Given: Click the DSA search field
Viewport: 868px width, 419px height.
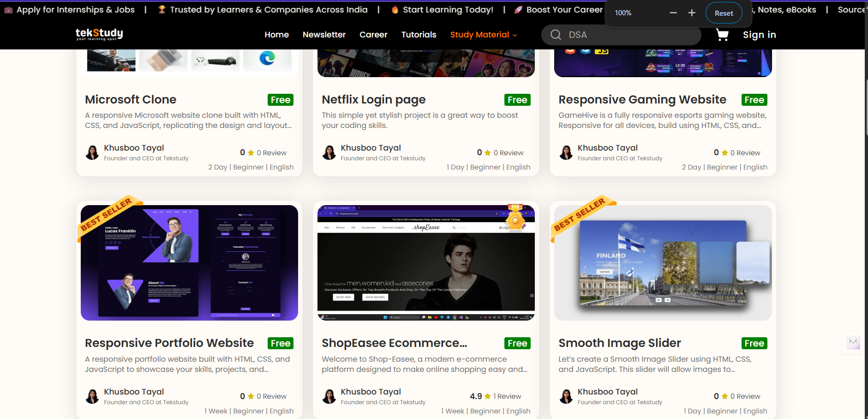Looking at the screenshot, I should [x=621, y=35].
